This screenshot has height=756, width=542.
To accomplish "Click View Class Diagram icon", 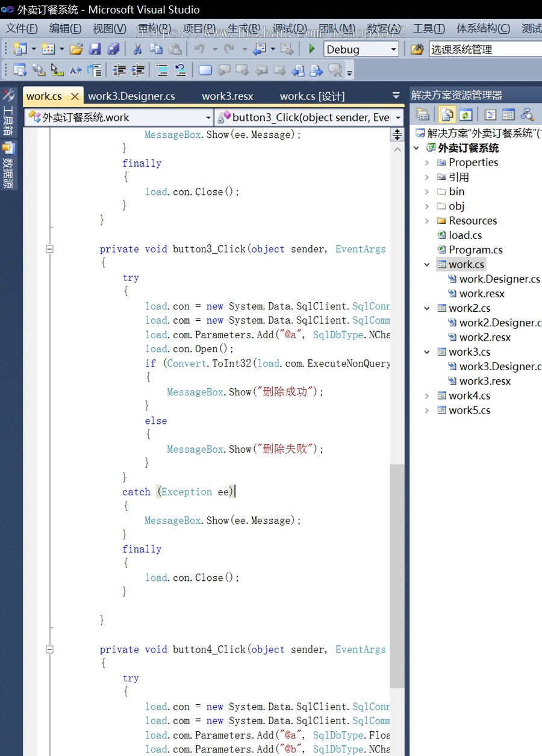I will [528, 114].
